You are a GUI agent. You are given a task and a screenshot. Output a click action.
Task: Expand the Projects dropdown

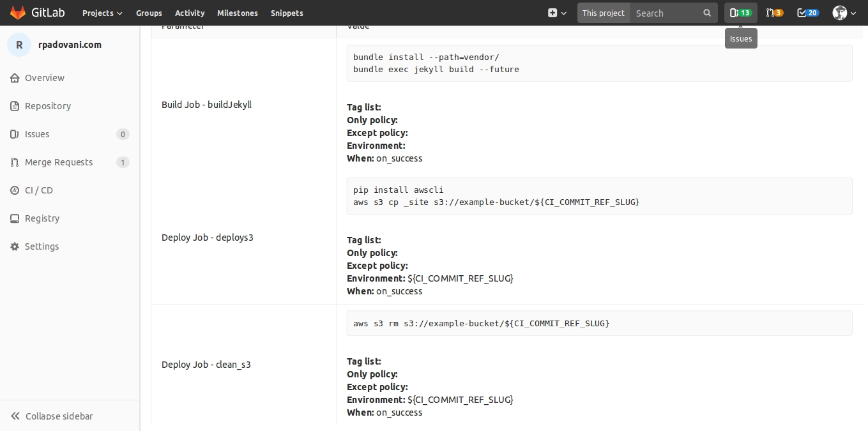coord(102,13)
